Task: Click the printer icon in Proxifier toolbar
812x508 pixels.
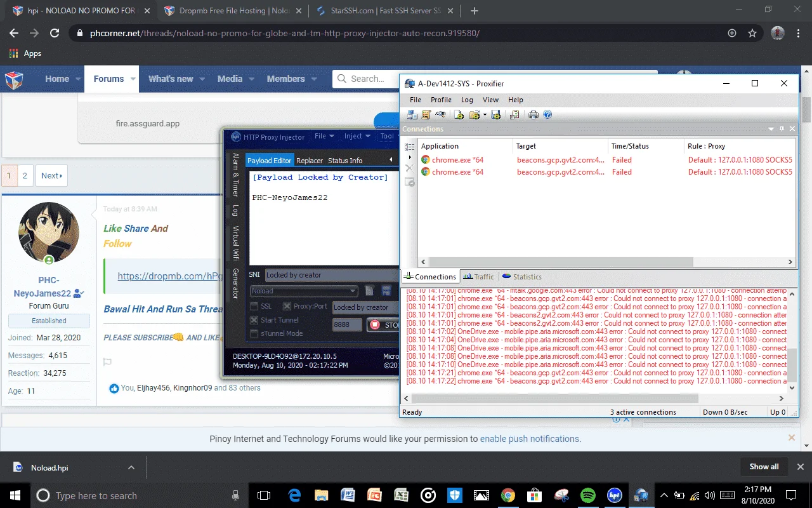Action: 534,114
